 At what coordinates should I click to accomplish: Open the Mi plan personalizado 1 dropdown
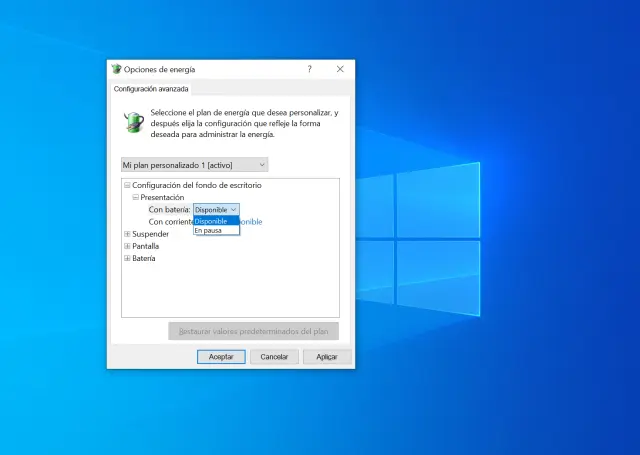pos(194,164)
